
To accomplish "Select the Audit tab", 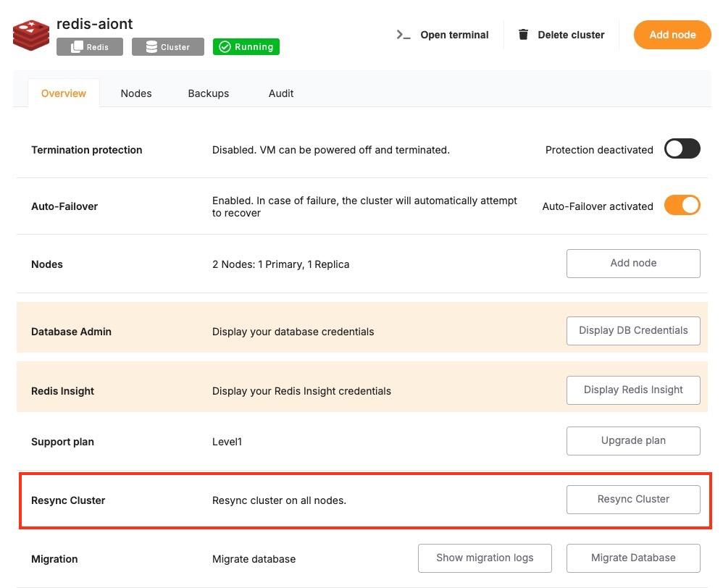I will coord(281,93).
